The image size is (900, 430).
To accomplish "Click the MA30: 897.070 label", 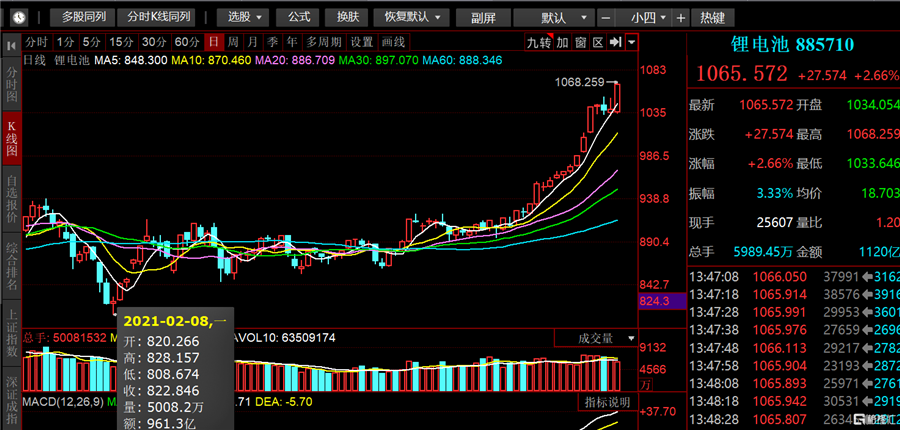I will pyautogui.click(x=379, y=60).
